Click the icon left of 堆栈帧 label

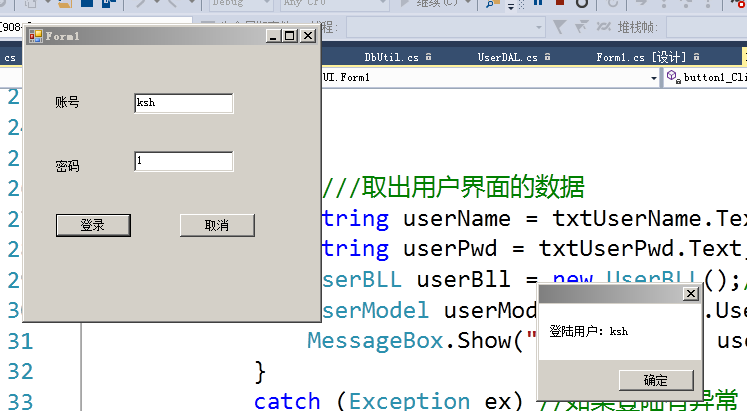coord(604,27)
